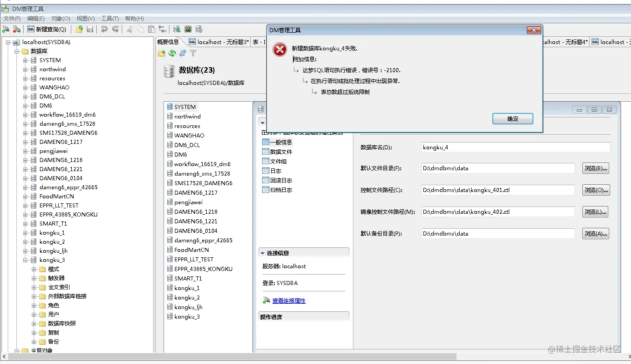Screen dimensions: 631x364
Task: Expand the 角色 folder under kongku_3
Action: [34, 305]
